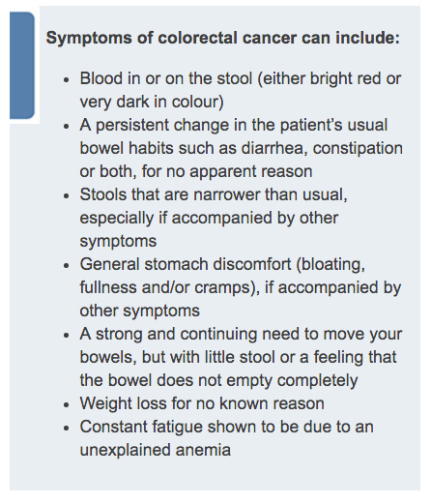Click the bullet before 'Weight loss'

point(67,404)
